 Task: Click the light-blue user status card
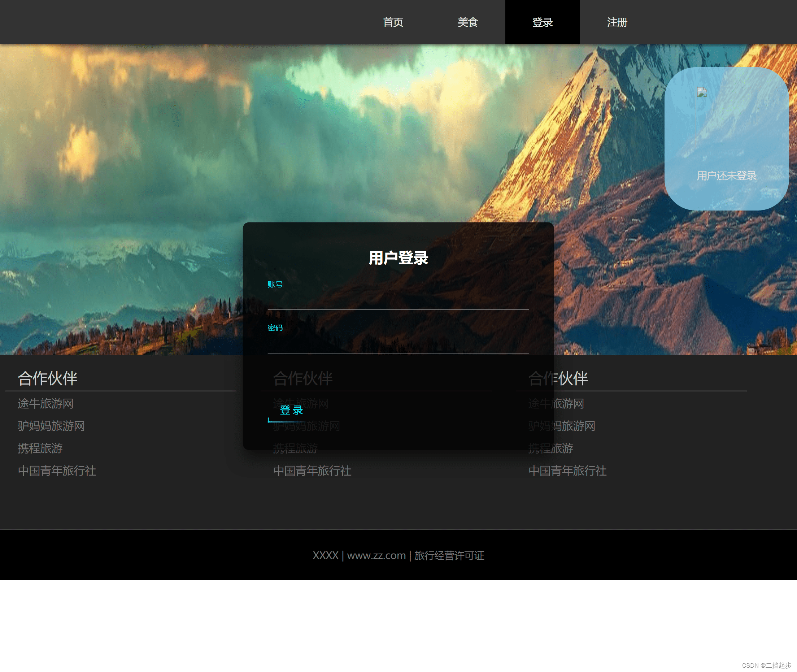(x=726, y=196)
